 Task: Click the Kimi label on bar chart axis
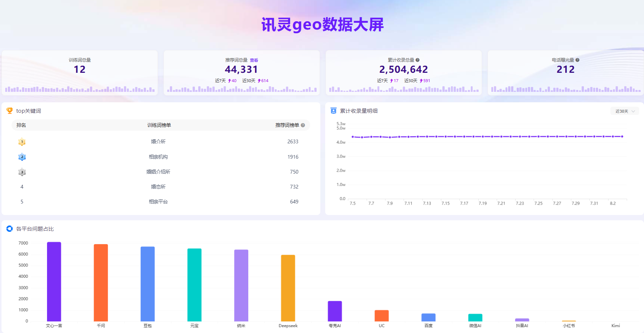coord(616,326)
